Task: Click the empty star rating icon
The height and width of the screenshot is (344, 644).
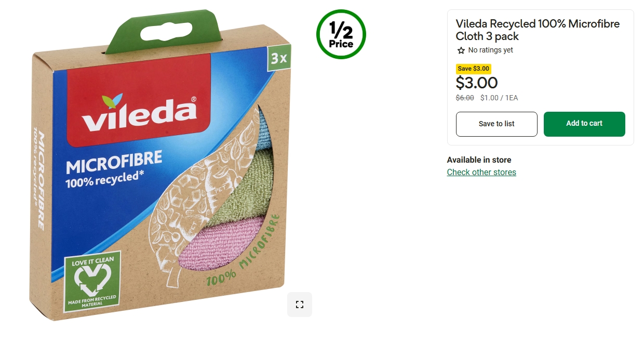Action: 461,50
